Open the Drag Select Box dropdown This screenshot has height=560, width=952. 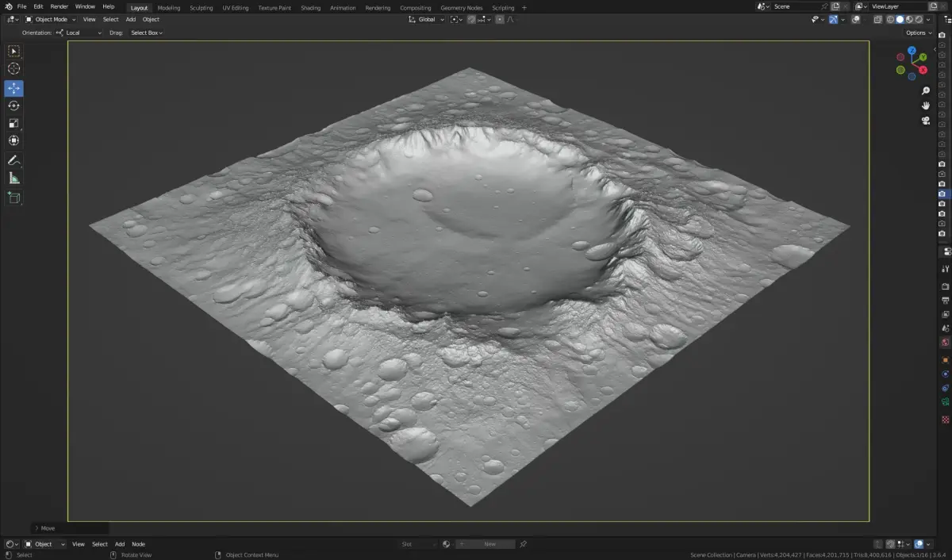coord(147,33)
